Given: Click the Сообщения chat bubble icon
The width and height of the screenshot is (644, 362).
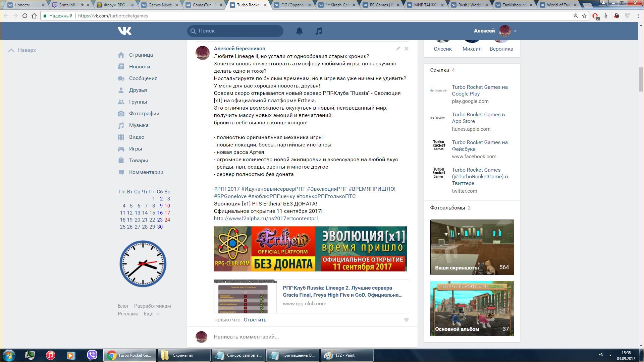Looking at the screenshot, I should coord(121,78).
